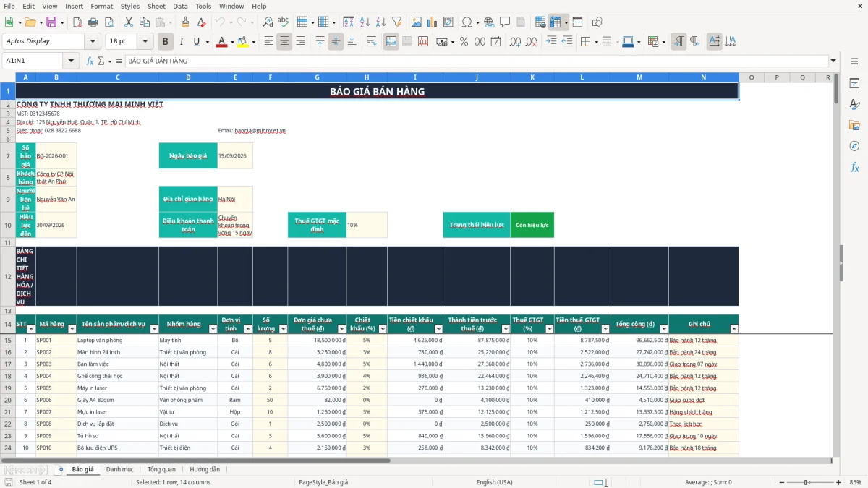
Task: Click the Sort Descending icon
Action: pos(380,22)
